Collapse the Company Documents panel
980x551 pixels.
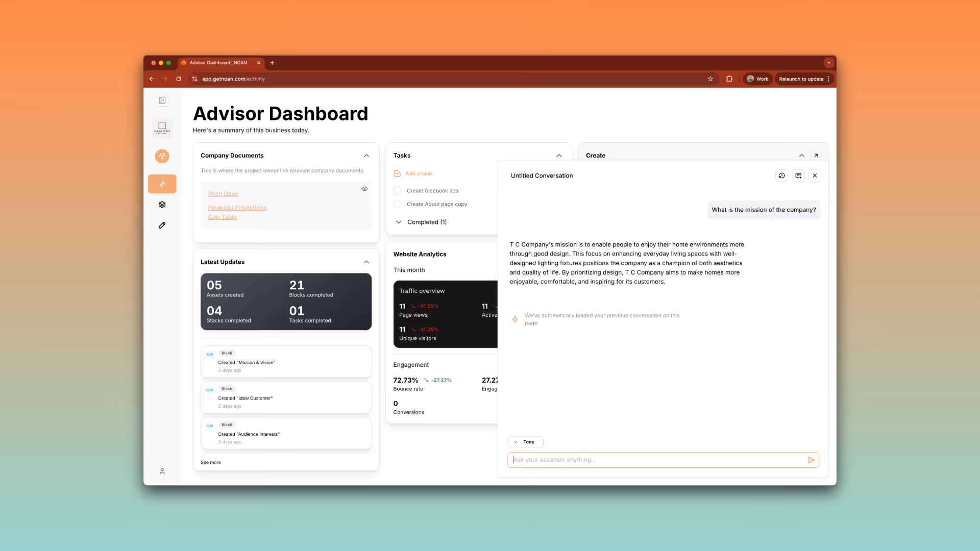tap(366, 156)
